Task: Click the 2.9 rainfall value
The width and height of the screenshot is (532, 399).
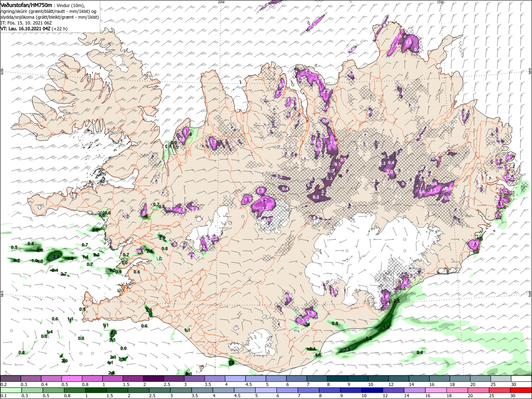Action: point(64,361)
